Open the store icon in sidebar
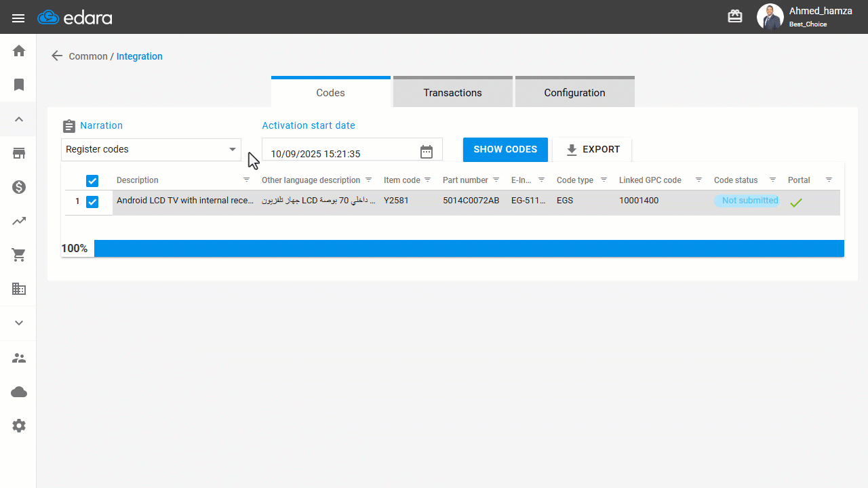The image size is (868, 488). click(x=19, y=153)
